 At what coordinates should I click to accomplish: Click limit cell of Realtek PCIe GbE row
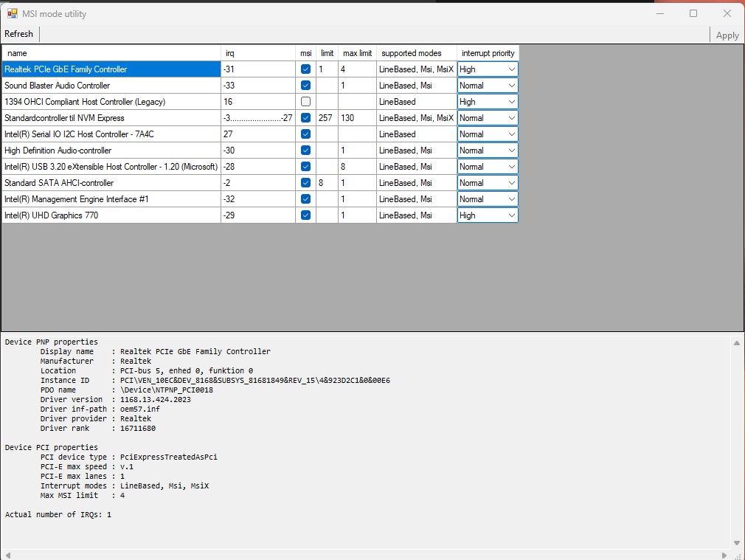327,69
